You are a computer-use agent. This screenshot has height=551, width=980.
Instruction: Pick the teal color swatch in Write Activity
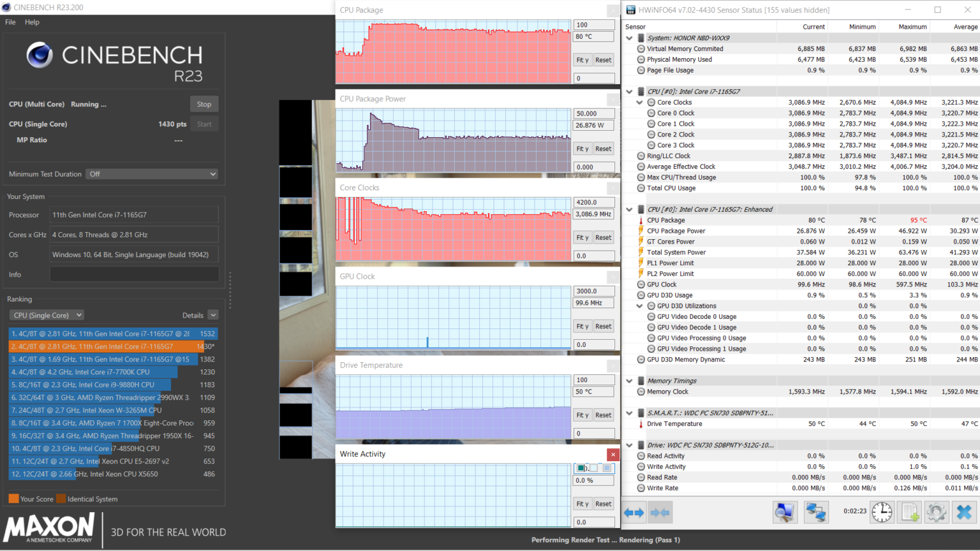581,468
